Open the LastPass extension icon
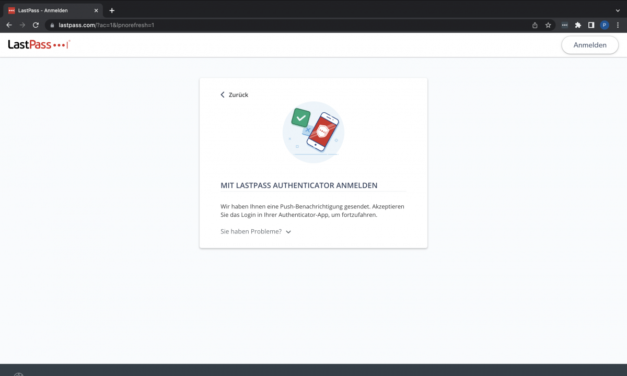627x376 pixels. [x=565, y=25]
